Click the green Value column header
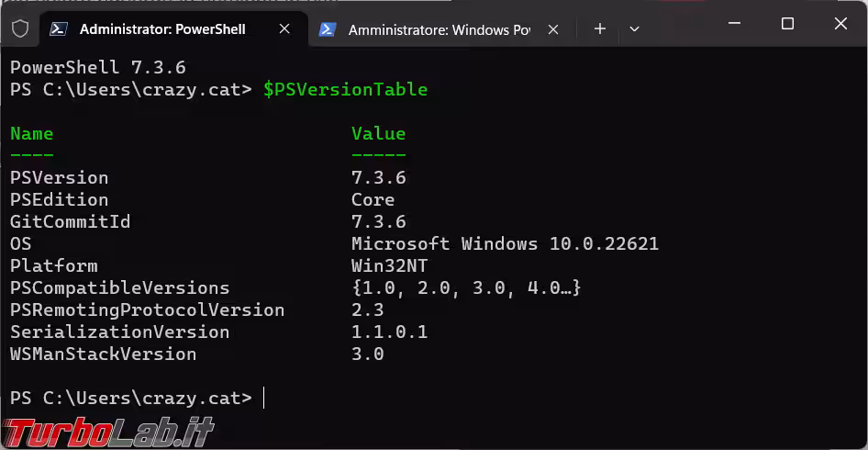 379,133
